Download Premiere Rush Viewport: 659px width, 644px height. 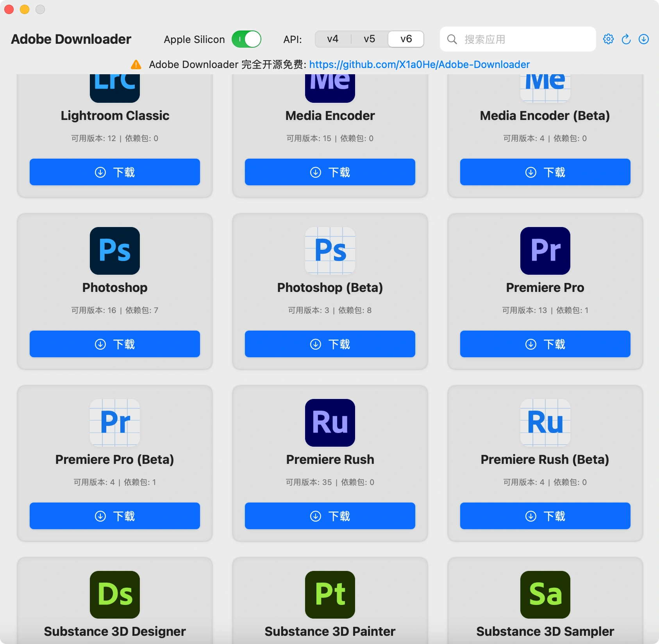(x=330, y=516)
